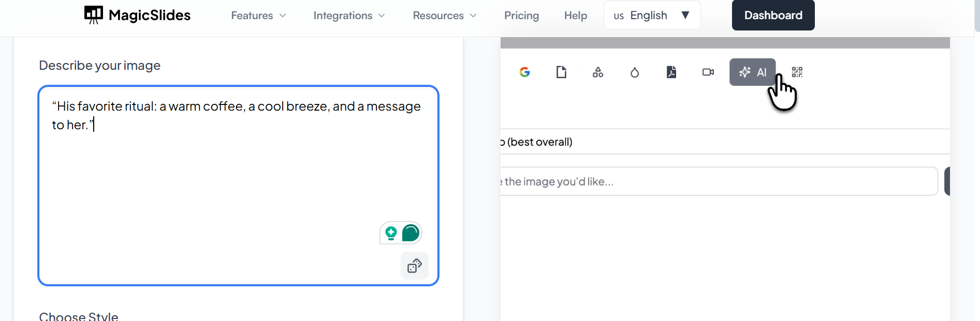Click the water droplet icon
The height and width of the screenshot is (321, 980).
(x=635, y=72)
